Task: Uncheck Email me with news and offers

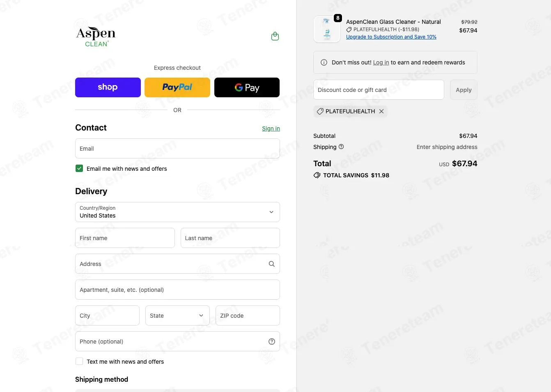Action: point(79,168)
